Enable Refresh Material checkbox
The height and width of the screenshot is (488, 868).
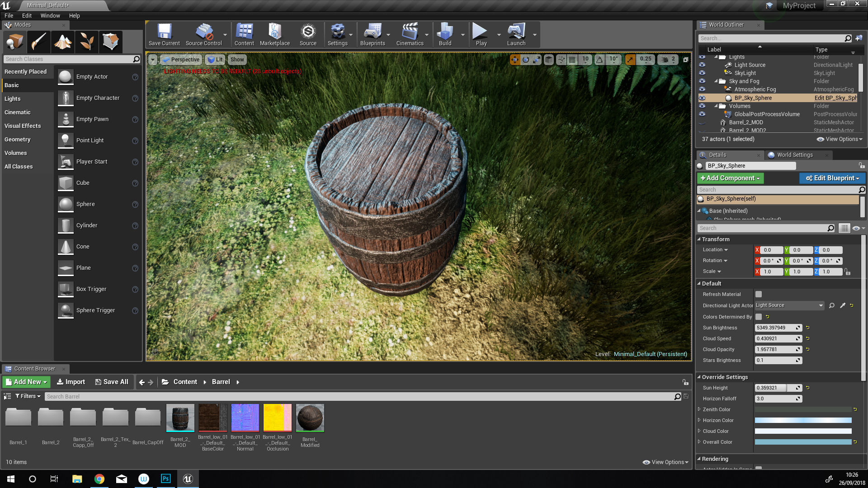759,295
